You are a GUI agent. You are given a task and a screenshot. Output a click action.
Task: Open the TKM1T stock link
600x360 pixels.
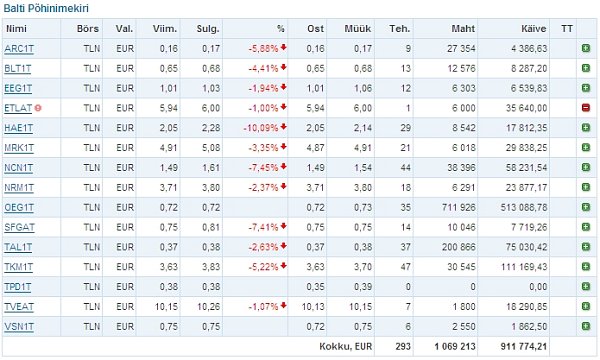(x=18, y=267)
